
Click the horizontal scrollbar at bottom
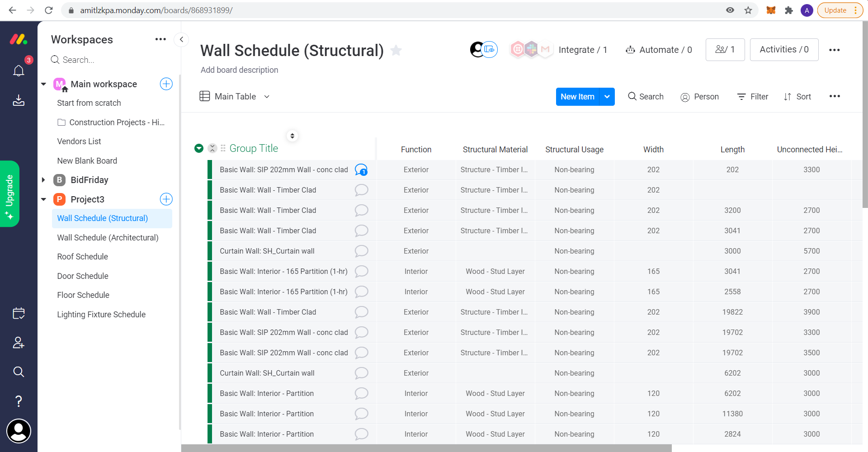point(426,448)
